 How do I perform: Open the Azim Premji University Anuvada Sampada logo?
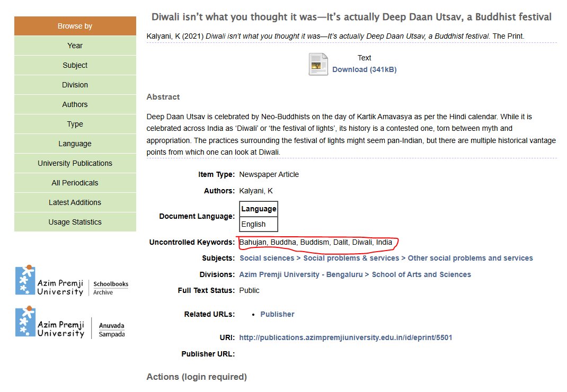pyautogui.click(x=70, y=322)
